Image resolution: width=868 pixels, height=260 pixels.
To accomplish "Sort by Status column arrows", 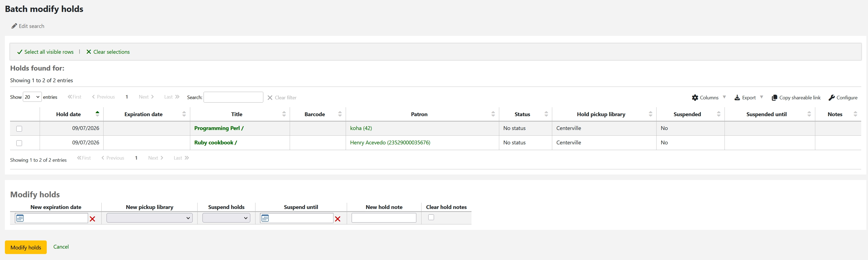I will [x=546, y=114].
